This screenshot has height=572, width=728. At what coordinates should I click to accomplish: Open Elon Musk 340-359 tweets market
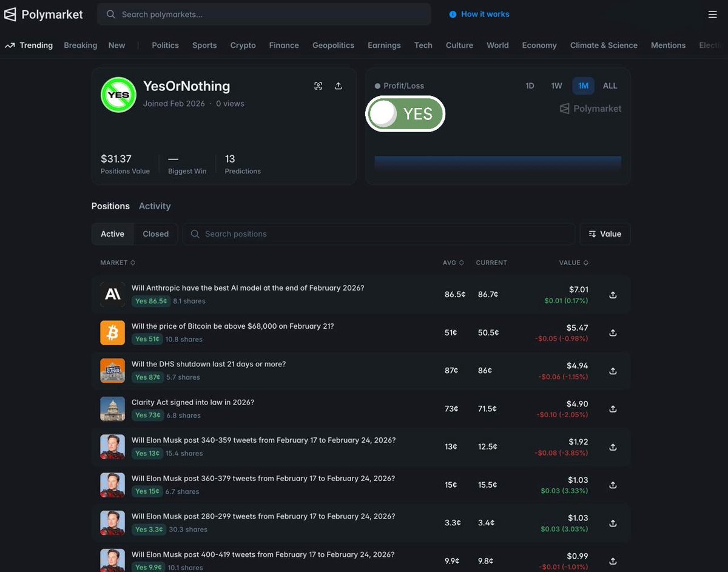click(263, 440)
